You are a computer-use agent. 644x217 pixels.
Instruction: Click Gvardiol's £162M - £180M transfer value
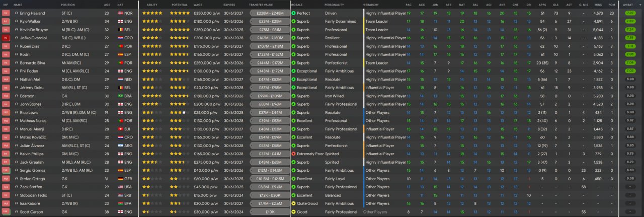click(270, 38)
